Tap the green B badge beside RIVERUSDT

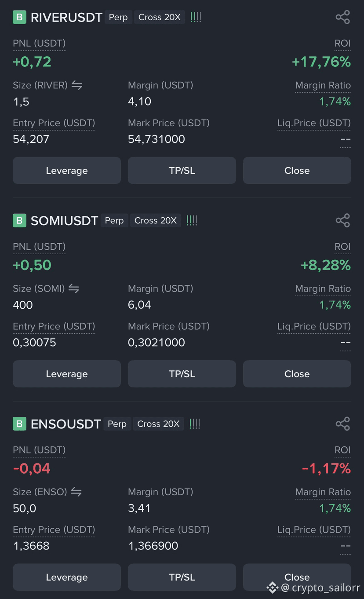pyautogui.click(x=19, y=17)
